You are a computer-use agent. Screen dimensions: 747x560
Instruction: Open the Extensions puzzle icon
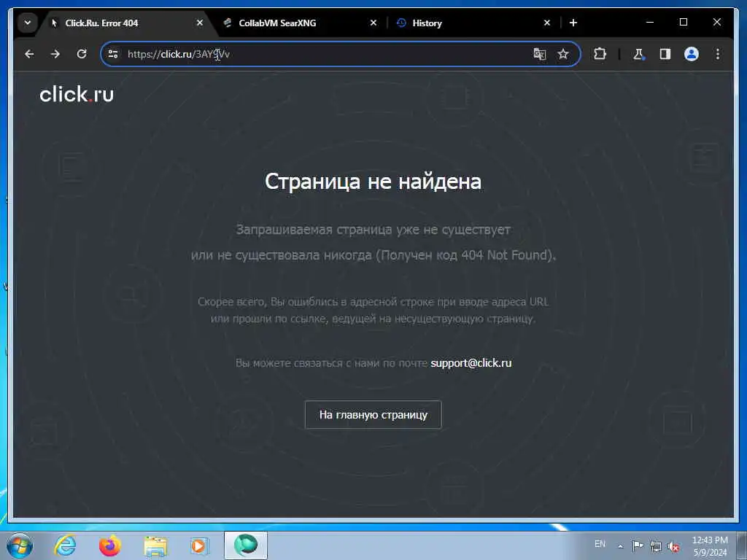600,54
